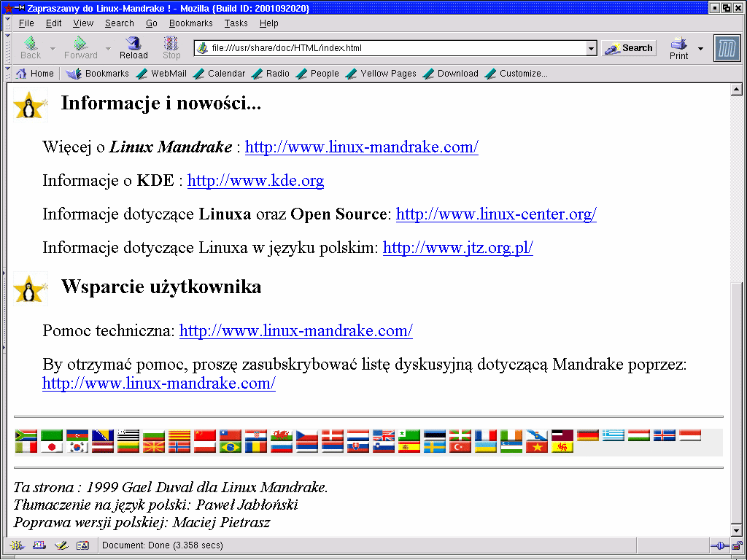Open the Yellow Pages bookmark
747x560 pixels.
(381, 74)
